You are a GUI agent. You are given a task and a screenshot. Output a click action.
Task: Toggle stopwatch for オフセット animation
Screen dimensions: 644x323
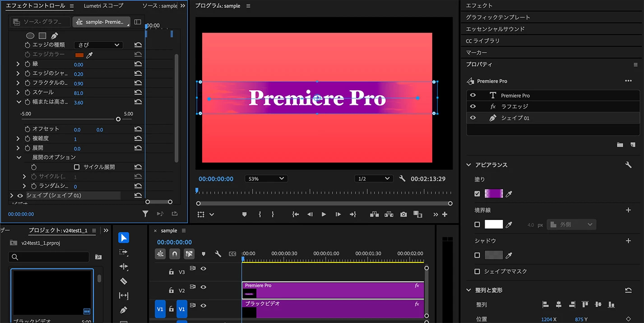[x=28, y=129]
